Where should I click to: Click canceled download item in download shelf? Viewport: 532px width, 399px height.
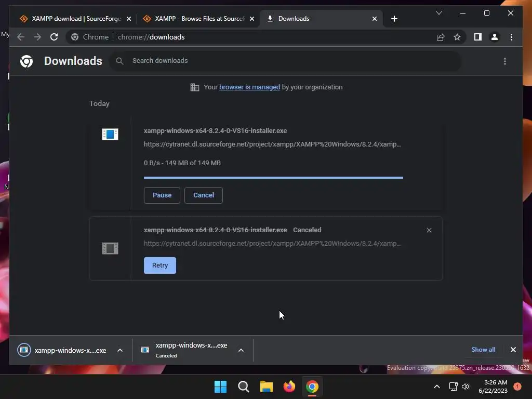(184, 350)
